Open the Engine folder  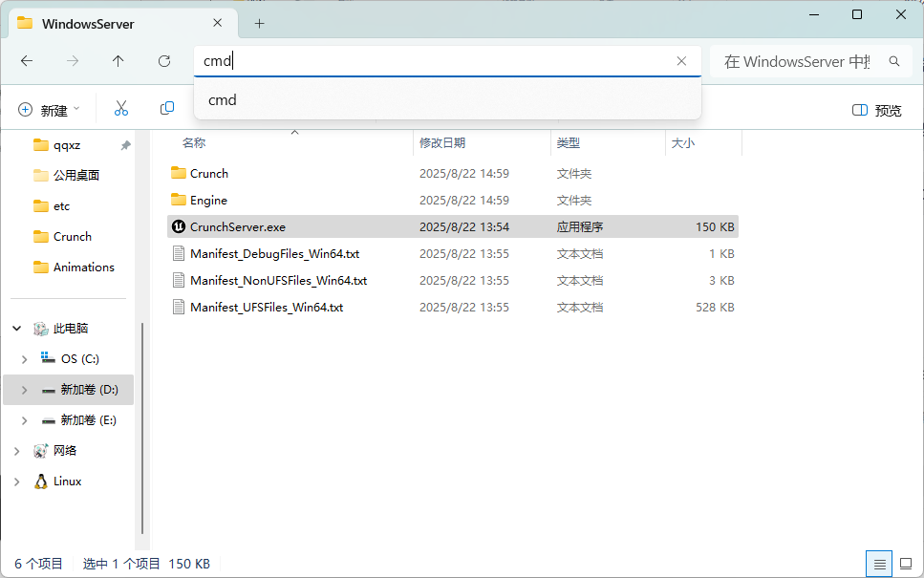[x=208, y=201]
